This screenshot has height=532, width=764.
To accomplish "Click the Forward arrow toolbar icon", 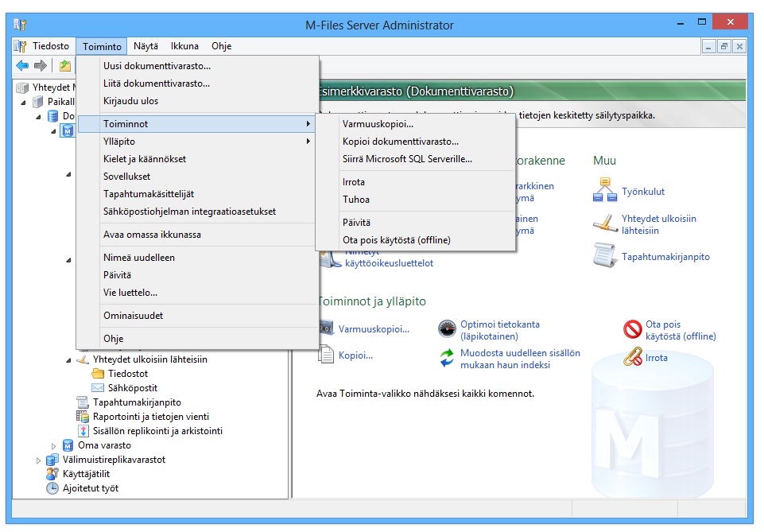I will click(41, 65).
